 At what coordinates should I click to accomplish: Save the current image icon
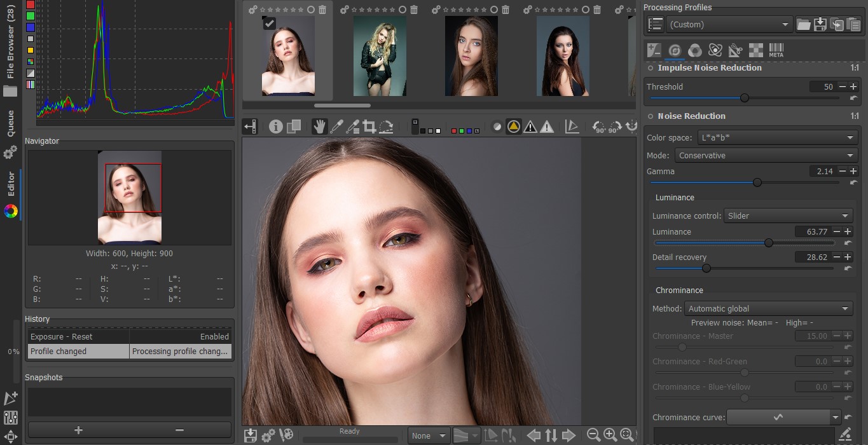point(251,435)
